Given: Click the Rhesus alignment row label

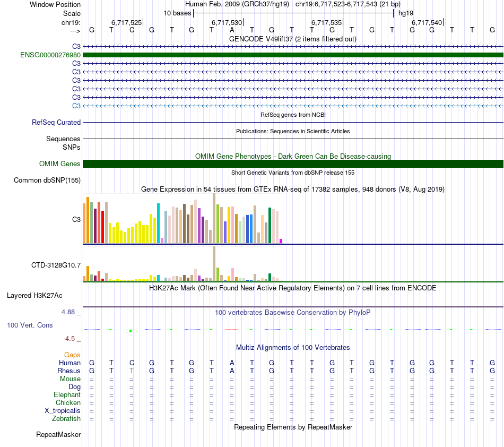Looking at the screenshot, I should (x=69, y=371).
